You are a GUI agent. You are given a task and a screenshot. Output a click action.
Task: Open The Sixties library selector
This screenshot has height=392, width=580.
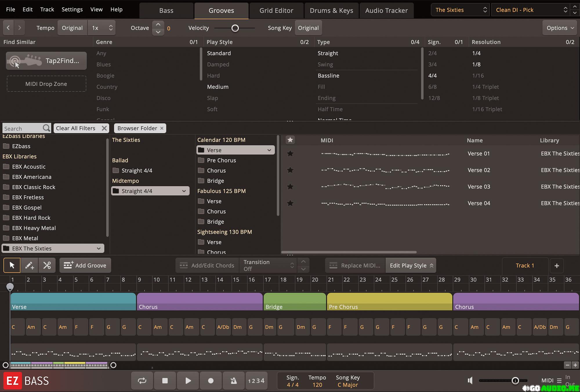tap(460, 10)
